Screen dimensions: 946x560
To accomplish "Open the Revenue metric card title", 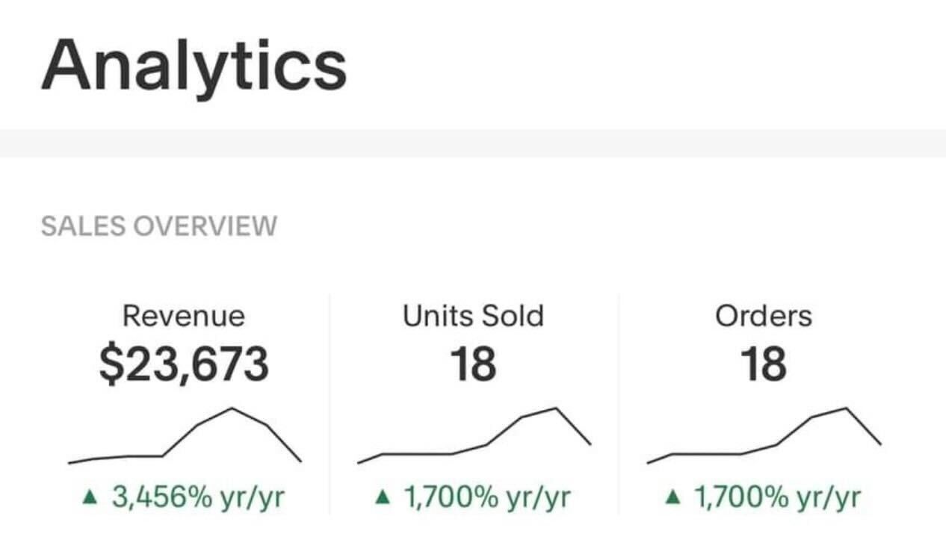I will coord(183,316).
